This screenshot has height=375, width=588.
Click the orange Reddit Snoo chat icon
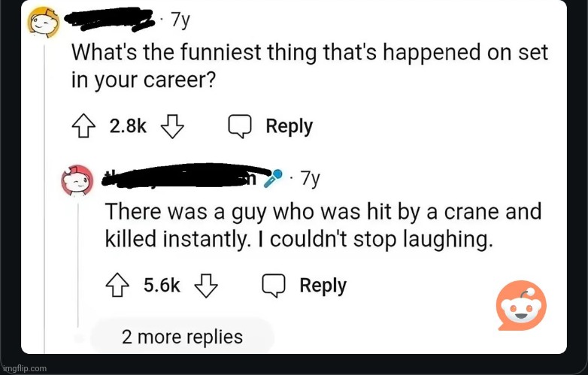(x=521, y=305)
